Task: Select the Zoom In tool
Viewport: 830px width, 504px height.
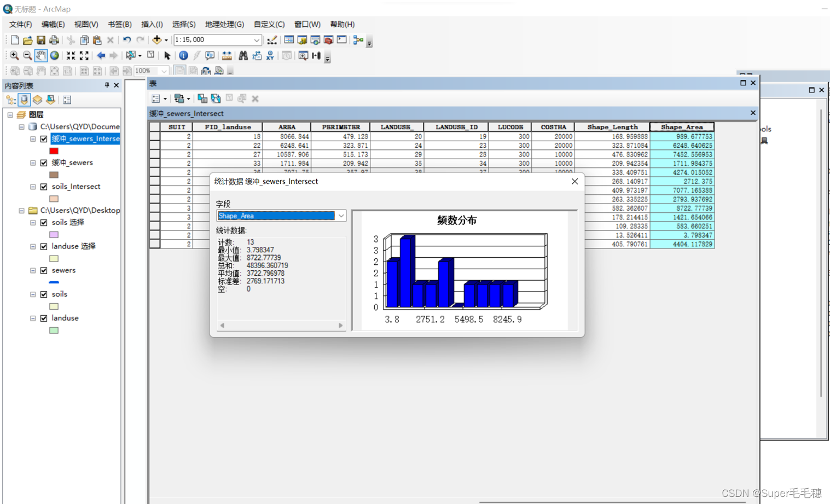Action: pos(14,55)
